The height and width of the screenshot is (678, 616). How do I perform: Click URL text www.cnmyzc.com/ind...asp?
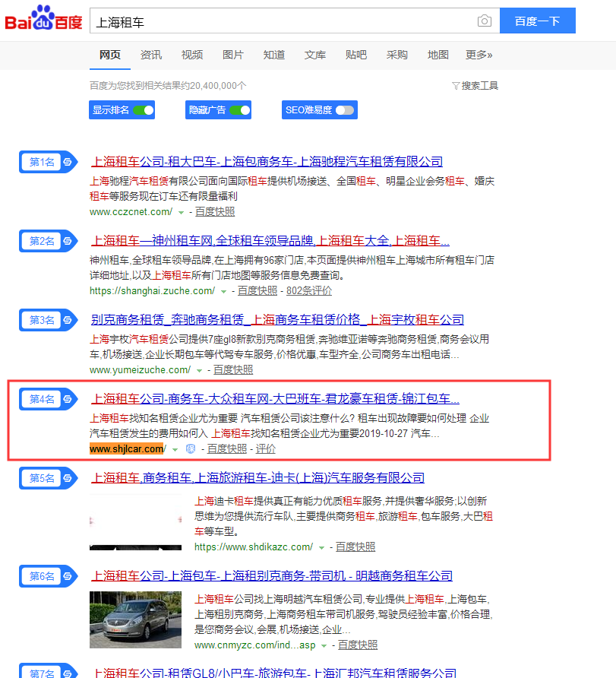pos(255,645)
